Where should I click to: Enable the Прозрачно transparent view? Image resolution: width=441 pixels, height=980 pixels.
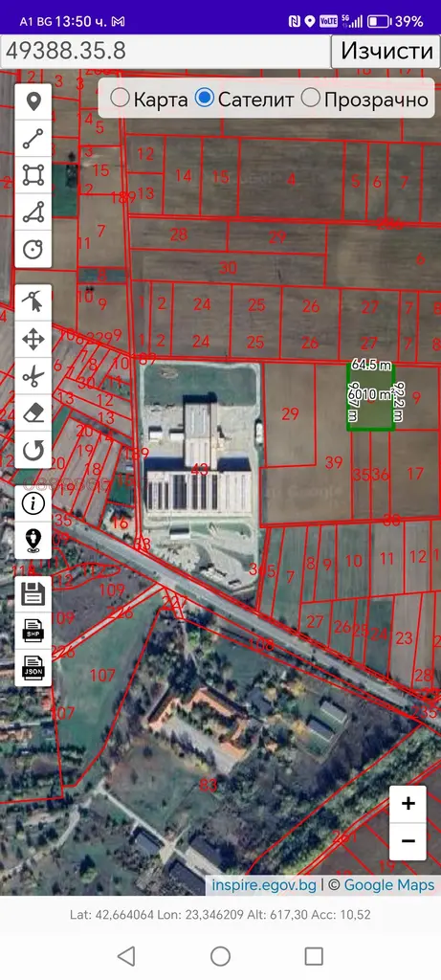click(x=364, y=99)
